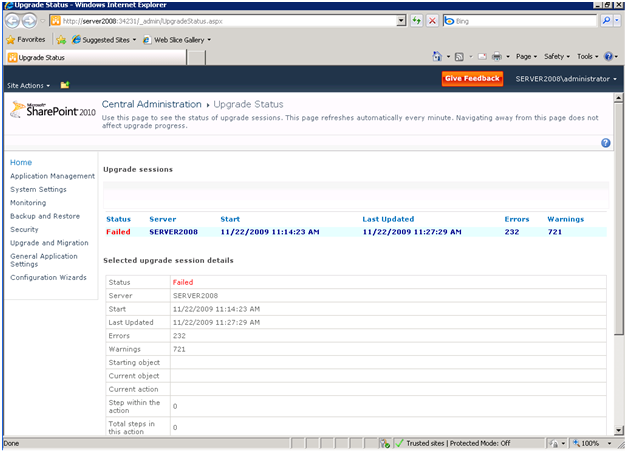The height and width of the screenshot is (453, 628).
Task: Open Configuration Wizards link
Action: [x=48, y=277]
